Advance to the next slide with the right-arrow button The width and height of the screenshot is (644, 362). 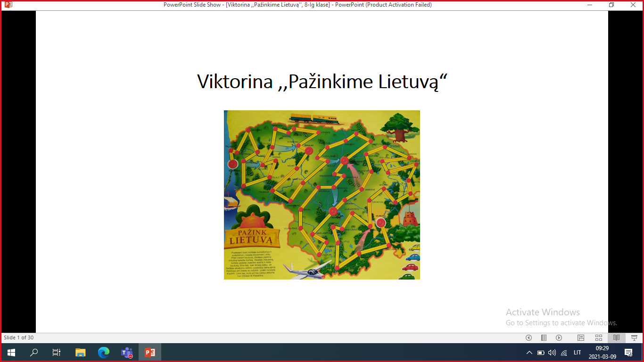click(559, 337)
